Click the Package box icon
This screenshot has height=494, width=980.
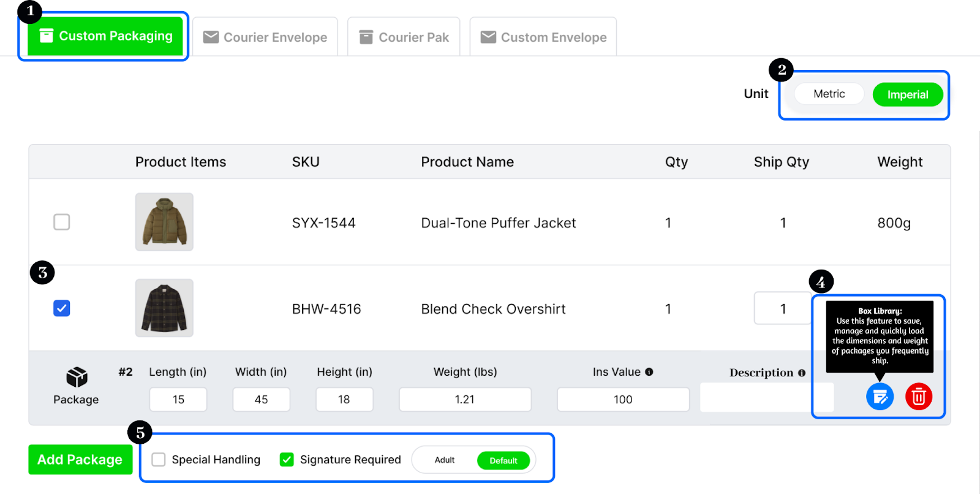tap(77, 377)
